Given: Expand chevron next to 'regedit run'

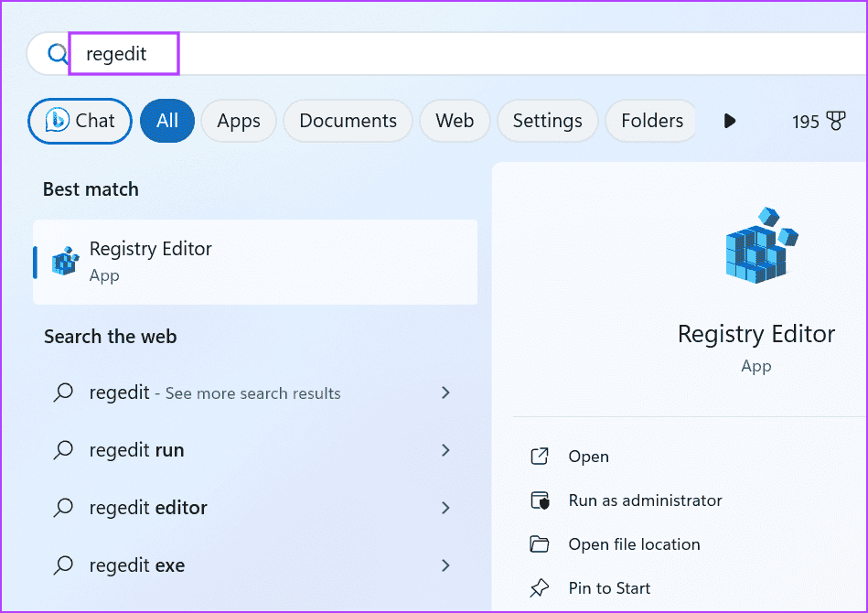Looking at the screenshot, I should [445, 450].
